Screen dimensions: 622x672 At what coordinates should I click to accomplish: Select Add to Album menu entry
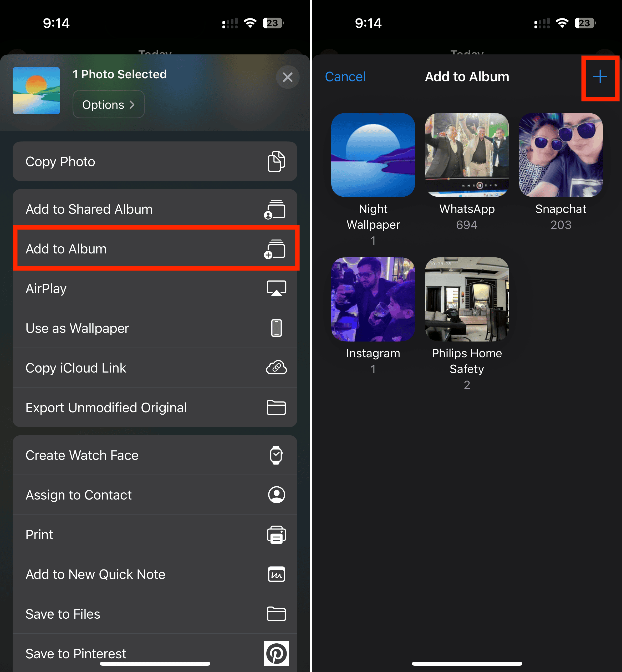[x=155, y=249]
